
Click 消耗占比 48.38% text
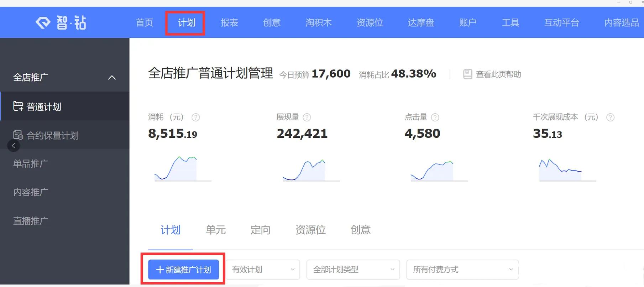click(397, 74)
